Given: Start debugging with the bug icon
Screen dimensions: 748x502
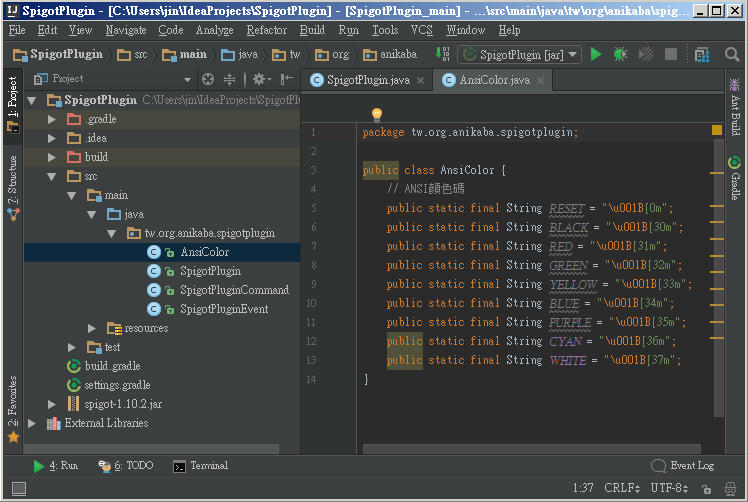Looking at the screenshot, I should tap(620, 54).
